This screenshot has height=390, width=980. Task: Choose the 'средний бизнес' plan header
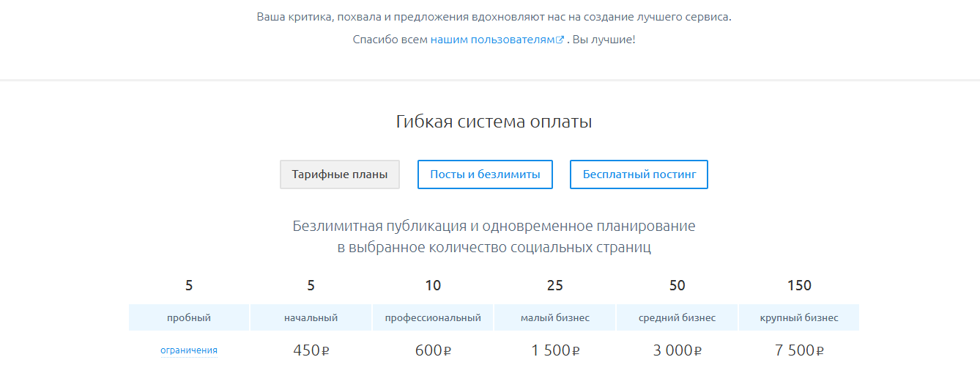click(x=678, y=317)
